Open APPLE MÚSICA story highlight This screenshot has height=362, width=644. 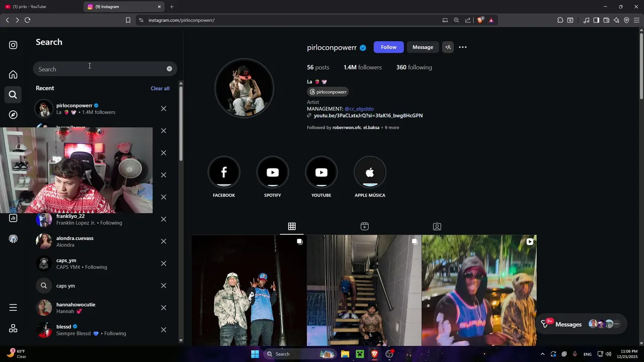coord(370,172)
